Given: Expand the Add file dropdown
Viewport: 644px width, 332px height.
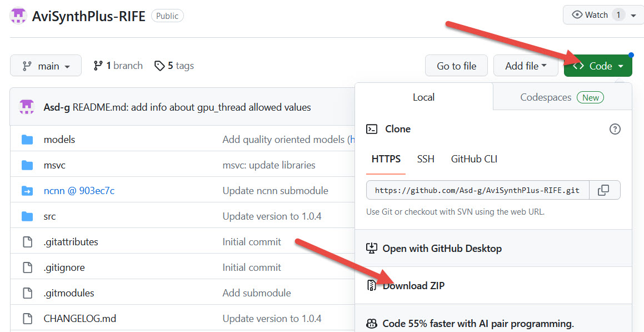Looking at the screenshot, I should 525,66.
